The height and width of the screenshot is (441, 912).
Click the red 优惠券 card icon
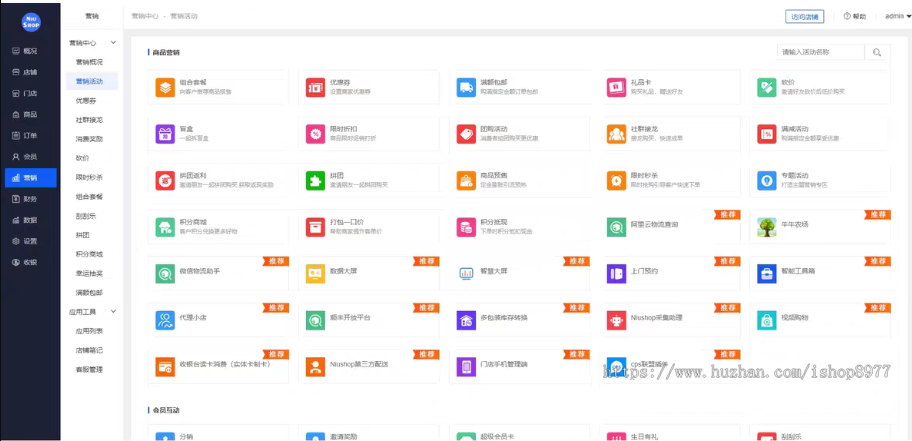tap(315, 87)
